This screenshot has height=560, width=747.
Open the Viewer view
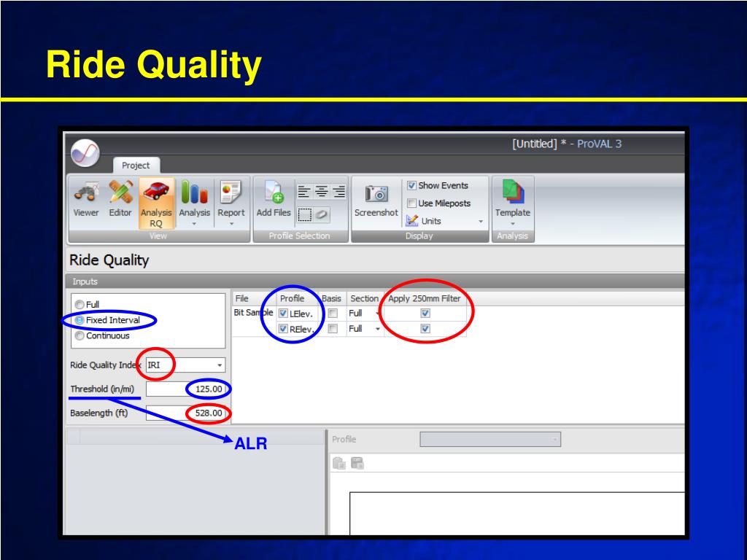[86, 199]
